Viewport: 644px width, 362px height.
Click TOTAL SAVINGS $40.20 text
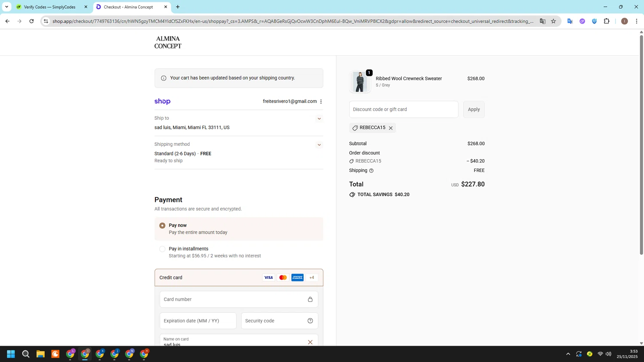pos(383,195)
